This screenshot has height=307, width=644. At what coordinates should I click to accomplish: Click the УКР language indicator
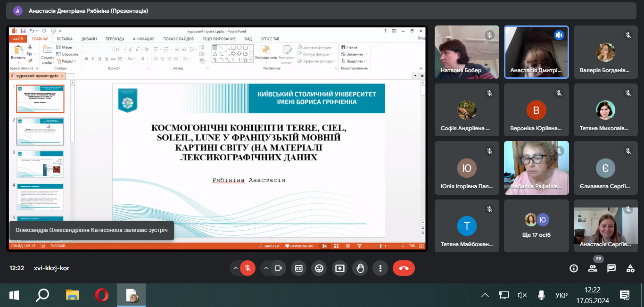click(561, 296)
